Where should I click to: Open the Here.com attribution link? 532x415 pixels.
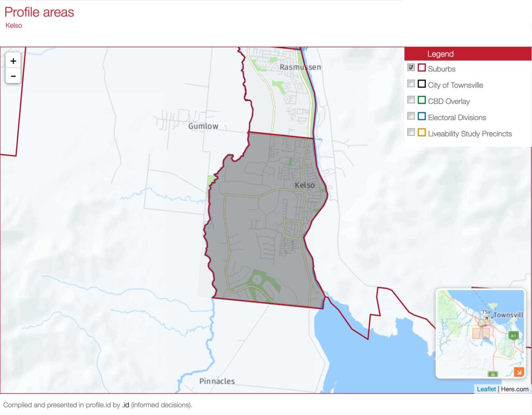pyautogui.click(x=514, y=389)
